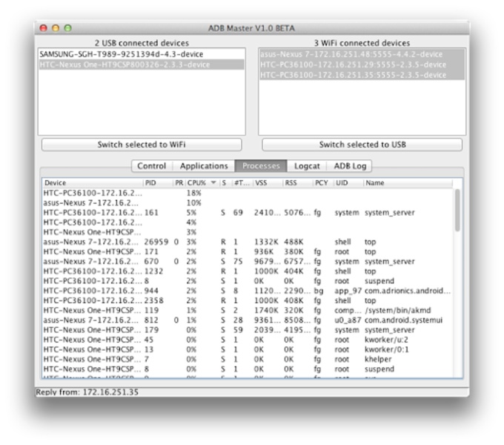Zoom window with green button
The height and width of the screenshot is (445, 504).
click(68, 28)
